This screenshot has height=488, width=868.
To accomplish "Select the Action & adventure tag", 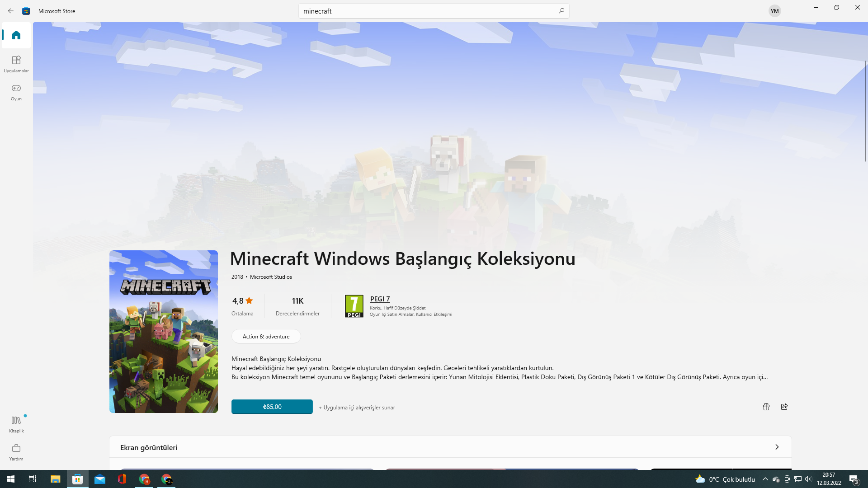I will tap(266, 336).
